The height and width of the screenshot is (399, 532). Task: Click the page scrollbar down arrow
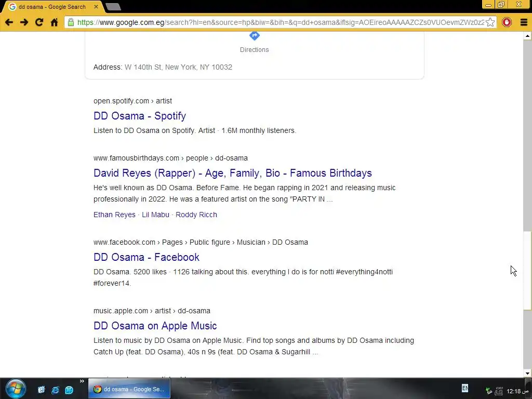click(527, 374)
